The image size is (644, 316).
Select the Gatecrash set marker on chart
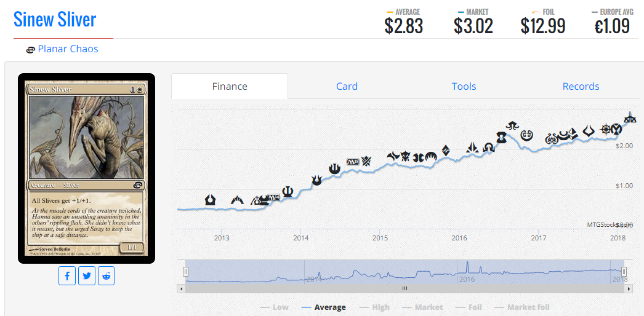[238, 200]
